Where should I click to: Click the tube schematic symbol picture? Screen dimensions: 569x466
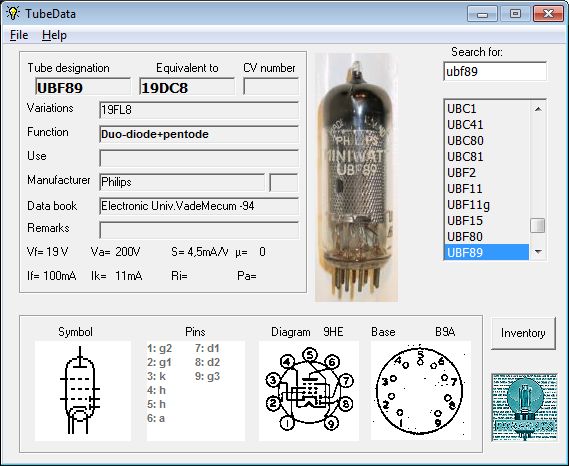[x=83, y=391]
